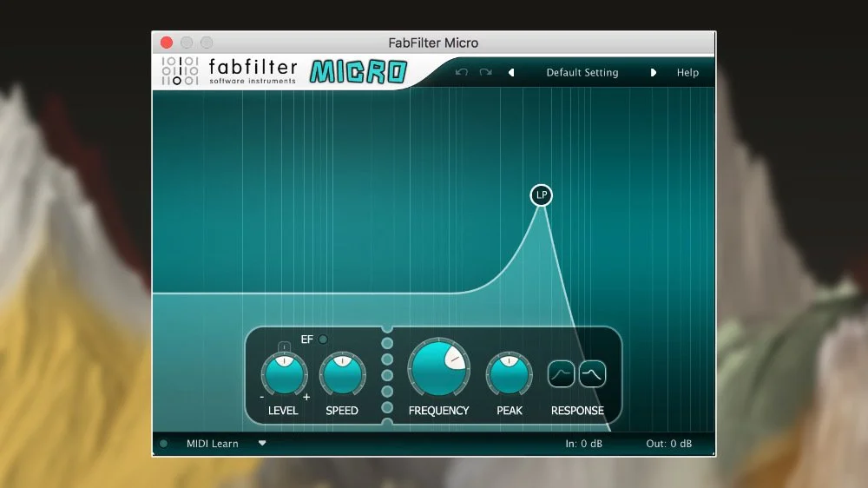Toggle the EF envelope follower button
This screenshot has width=868, height=488.
323,339
